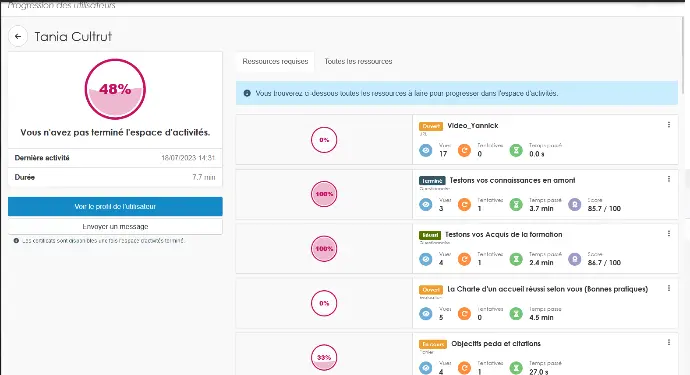Click the Dernière activité date 18/07/2023 14:31
The height and width of the screenshot is (375, 690).
188,158
